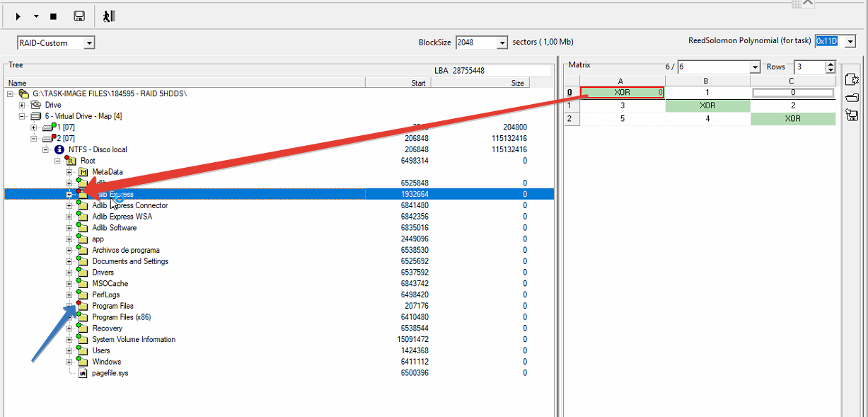Open the RAID-Custom type dropdown
This screenshot has height=417, width=868.
89,43
